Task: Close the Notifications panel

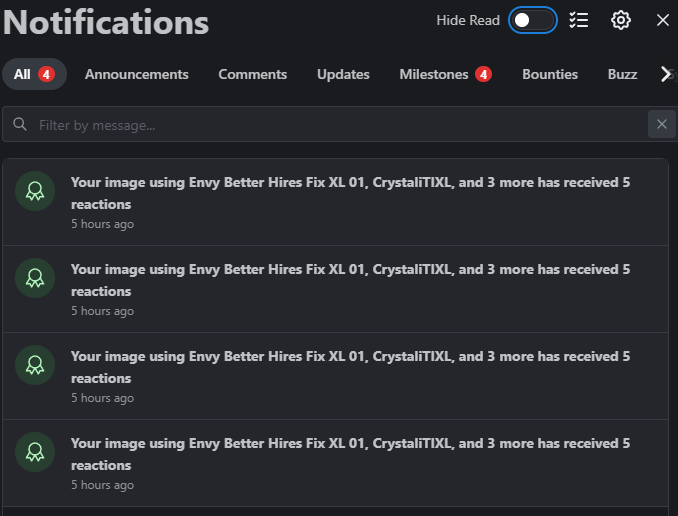Action: 662,20
